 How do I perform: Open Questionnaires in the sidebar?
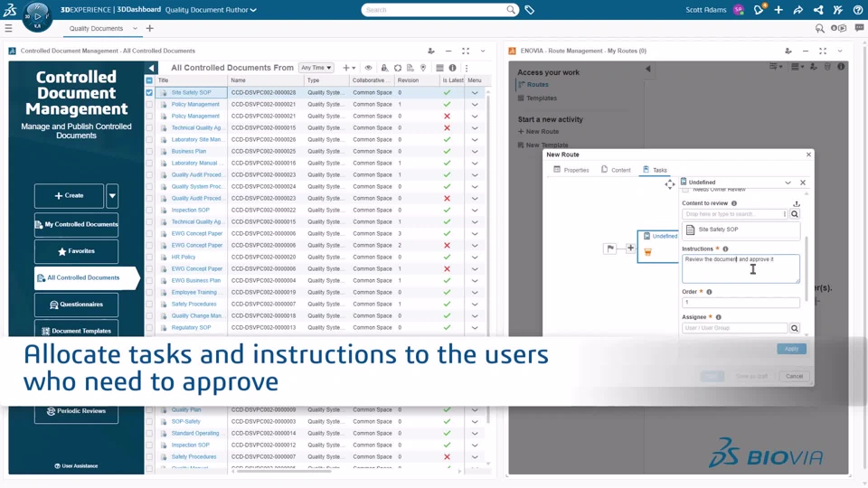(76, 305)
